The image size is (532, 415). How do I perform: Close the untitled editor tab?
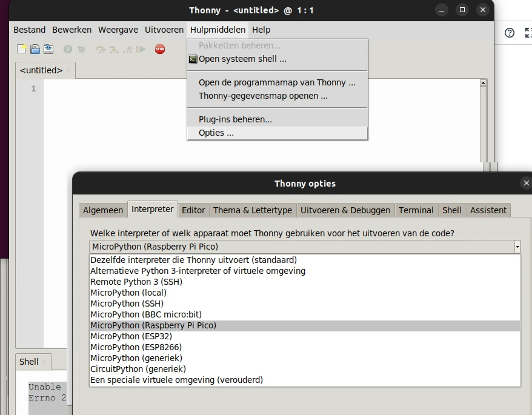[x=68, y=70]
